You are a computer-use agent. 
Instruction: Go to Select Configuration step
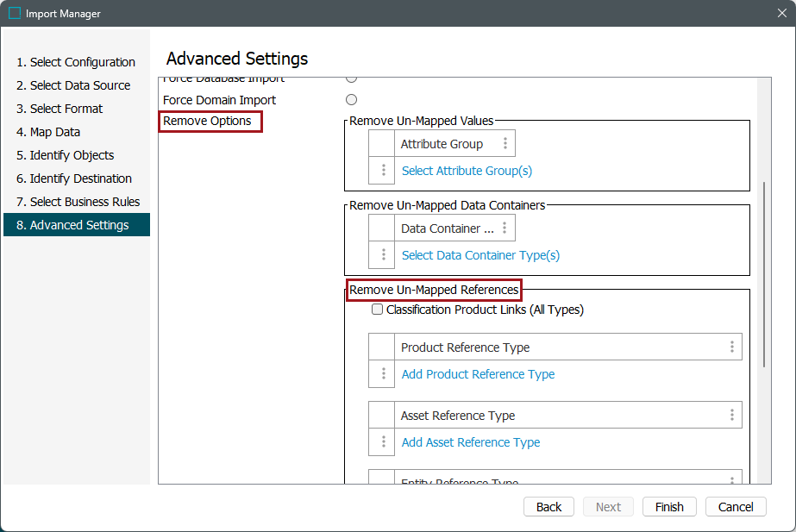82,62
